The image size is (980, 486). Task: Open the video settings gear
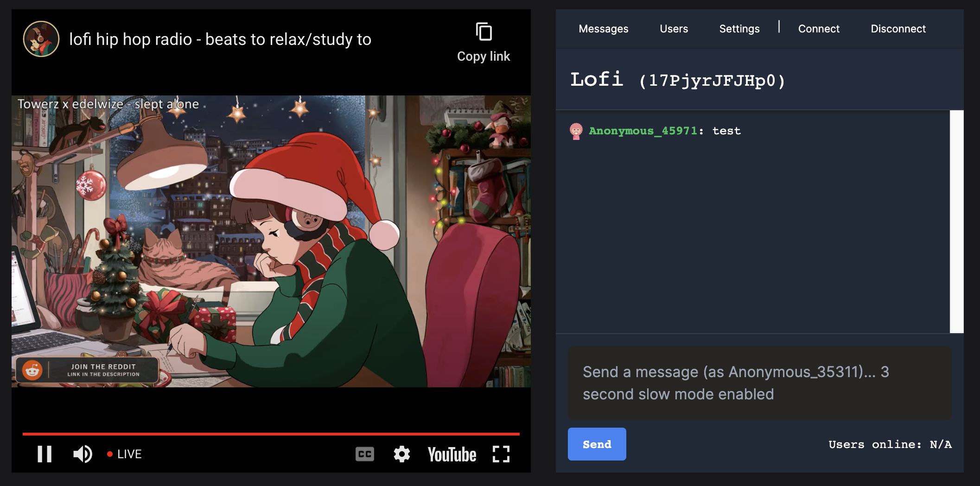click(x=402, y=454)
